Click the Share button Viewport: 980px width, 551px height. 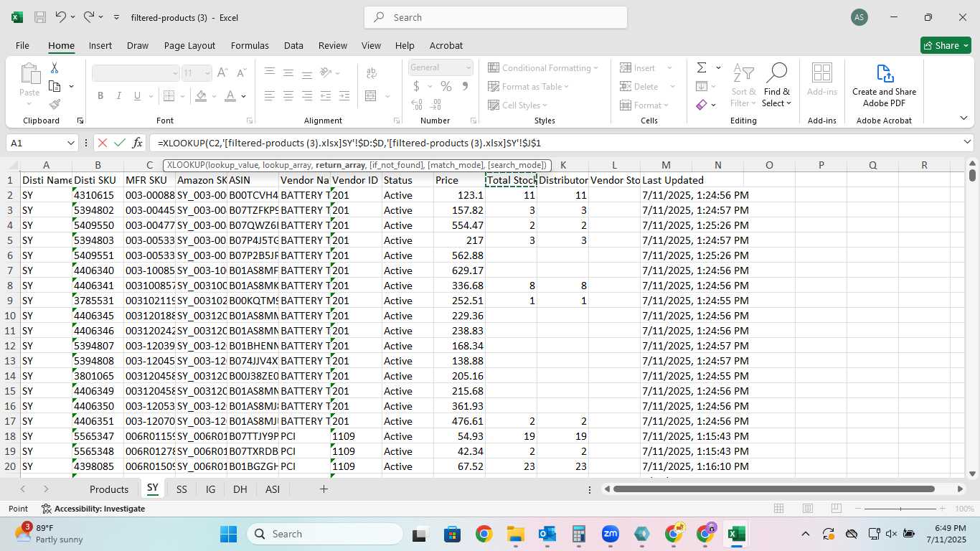(x=946, y=45)
